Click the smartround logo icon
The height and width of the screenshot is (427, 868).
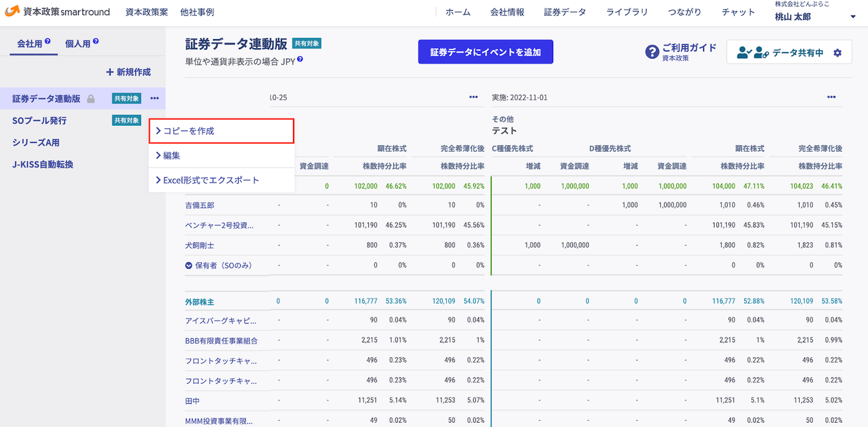pos(12,11)
